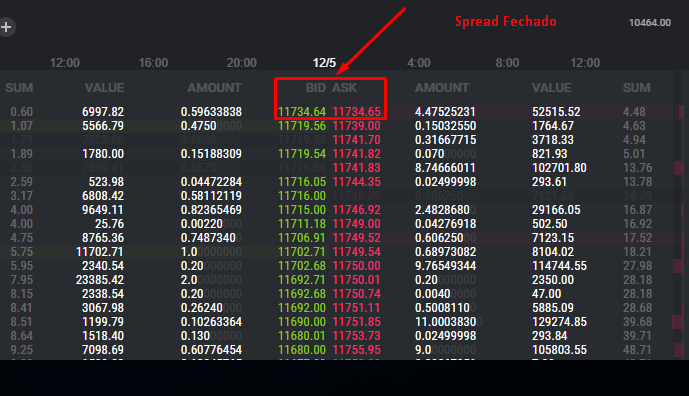Click bid price 11719.54
The height and width of the screenshot is (396, 689).
click(302, 154)
